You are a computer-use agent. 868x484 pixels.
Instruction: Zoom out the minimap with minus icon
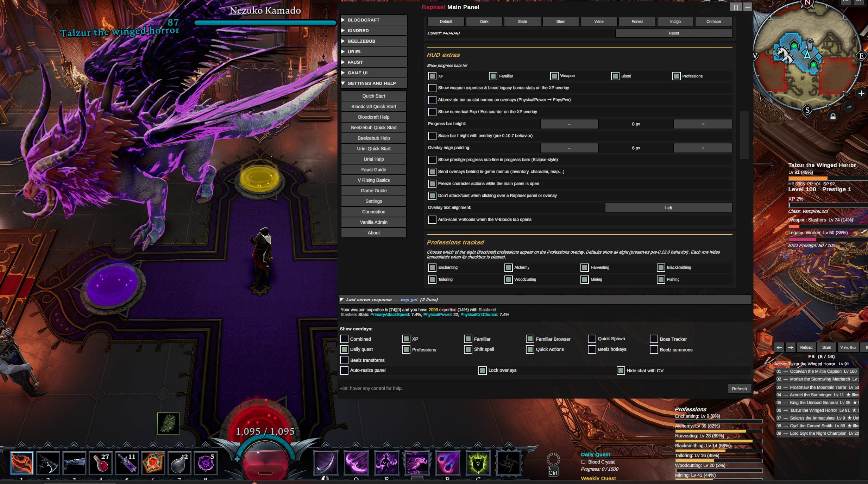(849, 107)
